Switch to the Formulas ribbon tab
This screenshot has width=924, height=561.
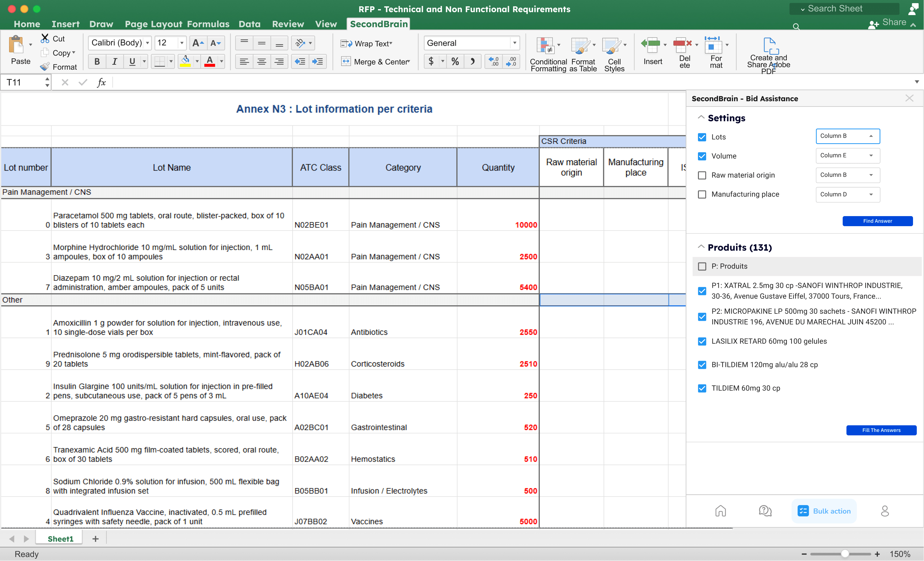pyautogui.click(x=208, y=24)
